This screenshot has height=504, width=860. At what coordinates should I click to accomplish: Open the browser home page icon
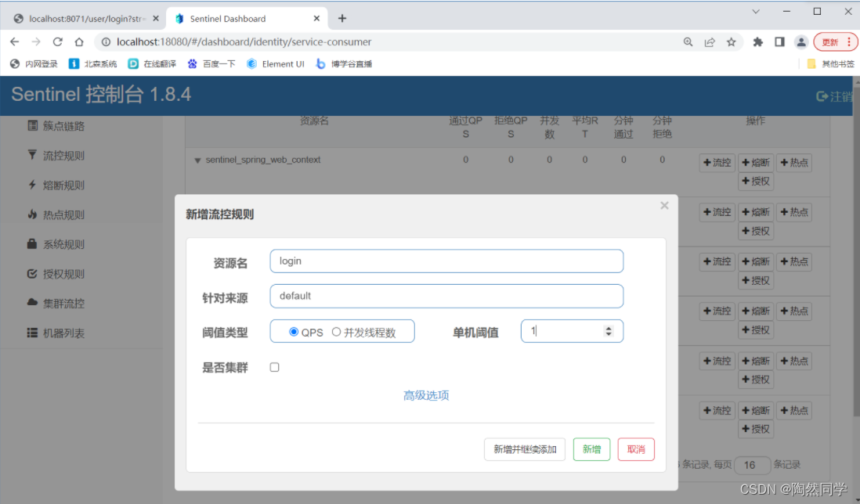point(79,41)
